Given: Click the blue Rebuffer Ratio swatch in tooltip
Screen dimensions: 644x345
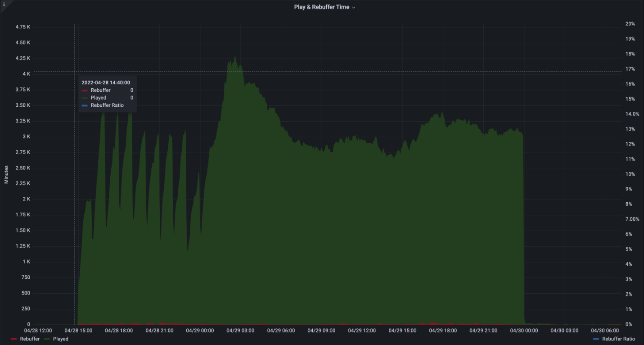Looking at the screenshot, I should pyautogui.click(x=85, y=105).
